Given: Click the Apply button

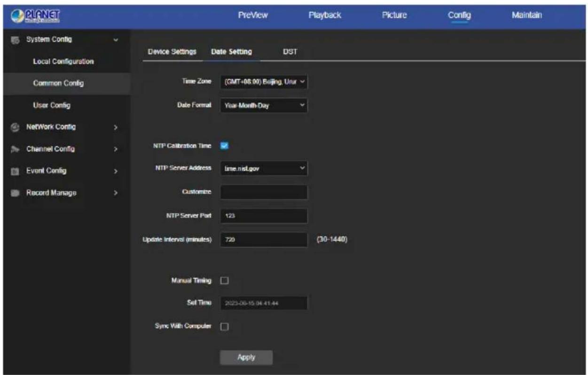Looking at the screenshot, I should click(x=246, y=357).
